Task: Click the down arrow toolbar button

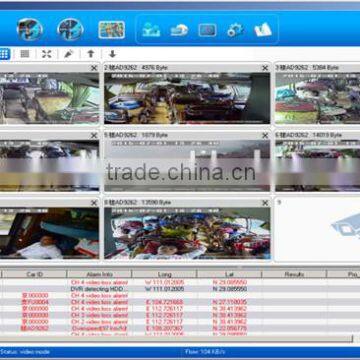Action: (x=112, y=54)
